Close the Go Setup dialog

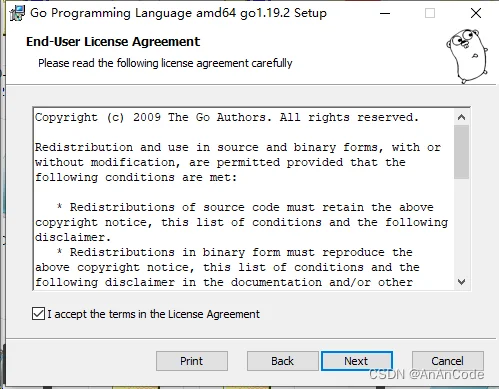coord(476,13)
